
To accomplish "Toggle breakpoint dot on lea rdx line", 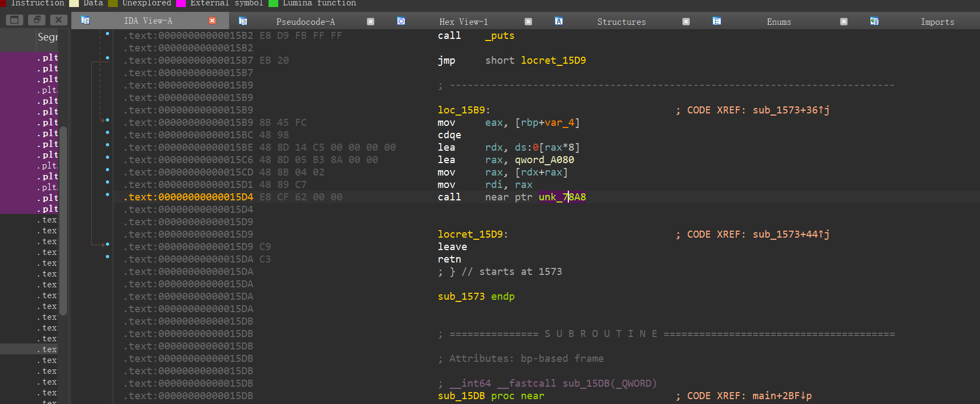I will [x=108, y=145].
